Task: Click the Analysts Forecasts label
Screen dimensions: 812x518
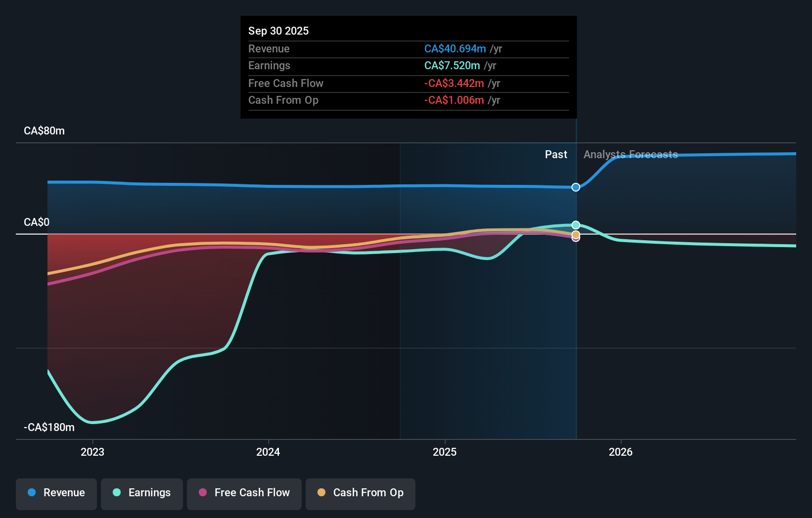Action: click(631, 155)
